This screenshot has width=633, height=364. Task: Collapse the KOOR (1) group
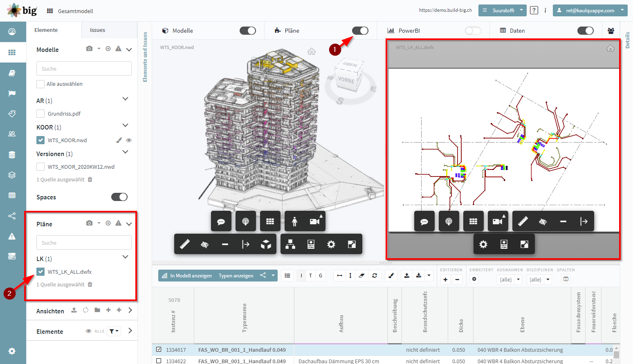(x=126, y=125)
